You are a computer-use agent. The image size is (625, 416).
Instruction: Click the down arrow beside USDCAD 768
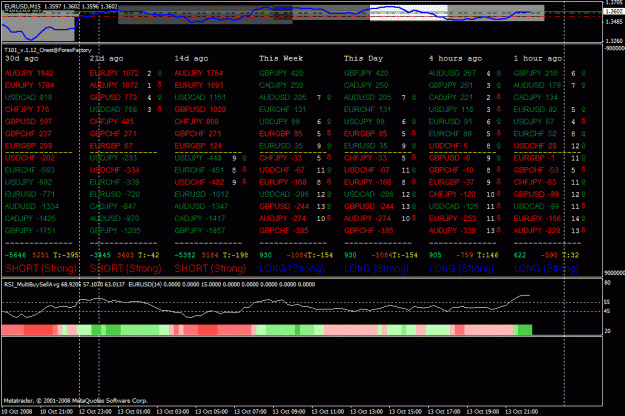point(159,109)
